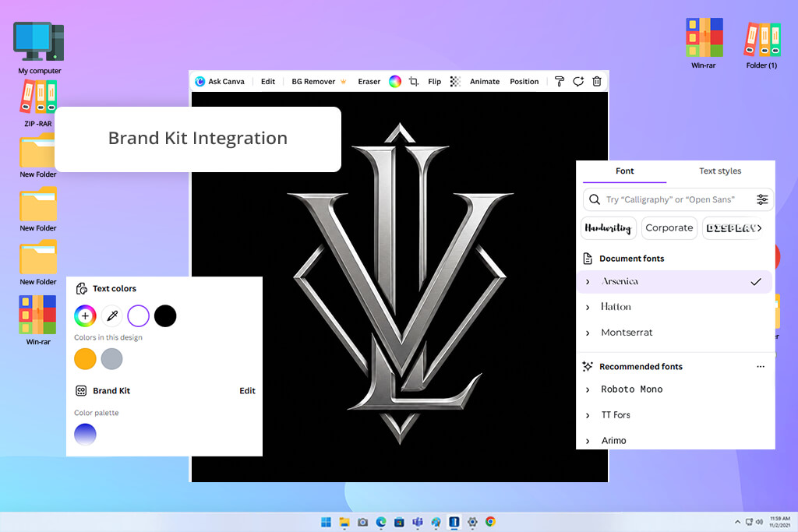
Task: Expand the Roboto Mono font variants
Action: coord(588,389)
